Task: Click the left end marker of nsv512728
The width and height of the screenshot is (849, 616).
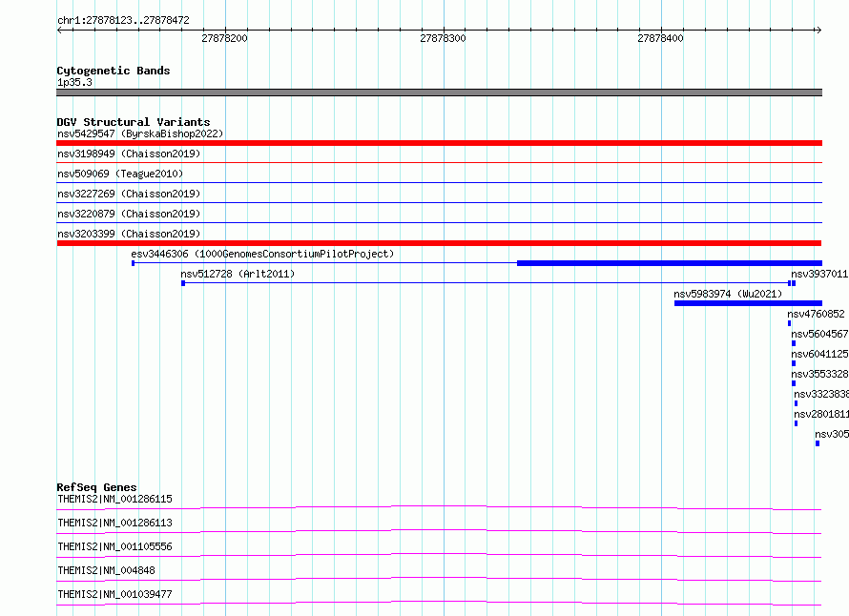Action: pyautogui.click(x=183, y=283)
